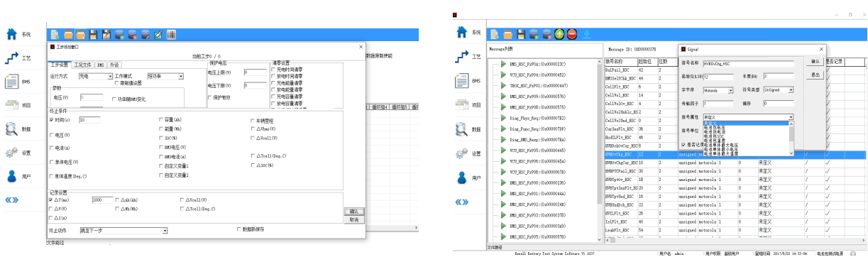Switch to the 外设 tab

click(114, 65)
